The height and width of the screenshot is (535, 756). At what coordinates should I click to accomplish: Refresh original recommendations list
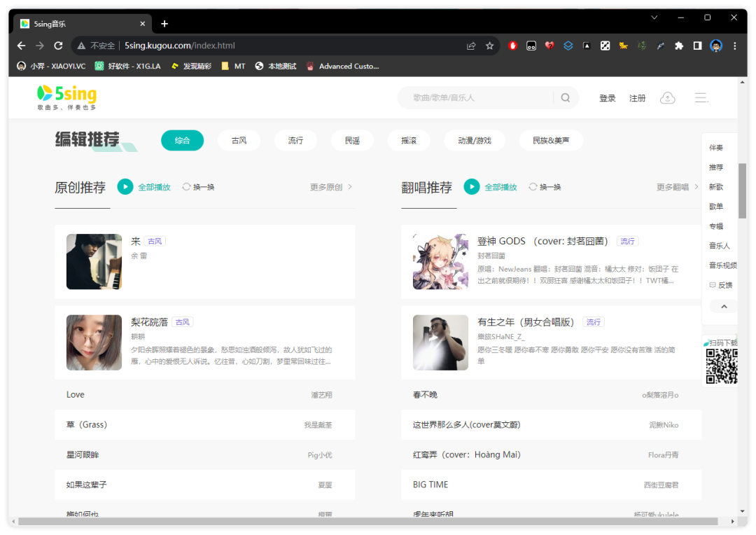[x=198, y=187]
